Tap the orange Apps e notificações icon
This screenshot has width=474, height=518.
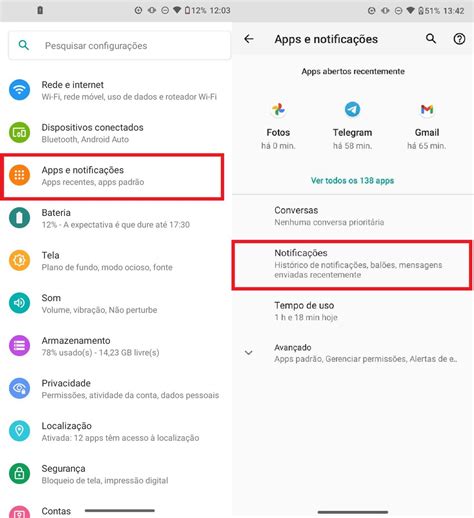19,175
